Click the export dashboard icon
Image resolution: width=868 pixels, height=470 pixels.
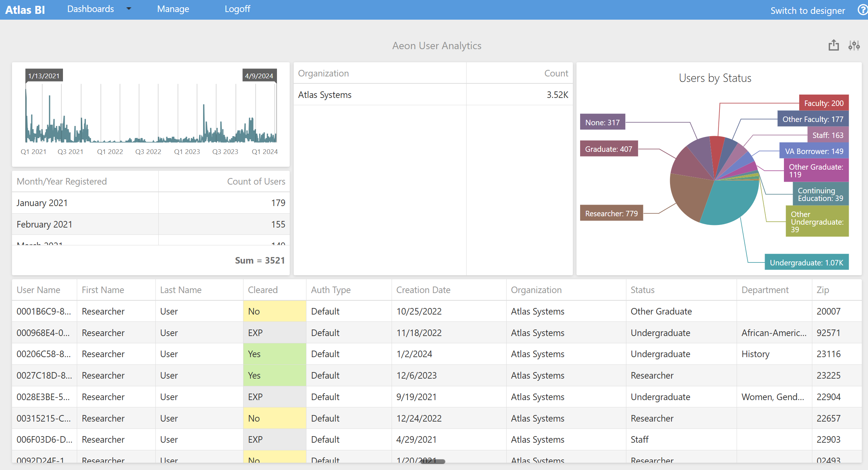coord(834,45)
